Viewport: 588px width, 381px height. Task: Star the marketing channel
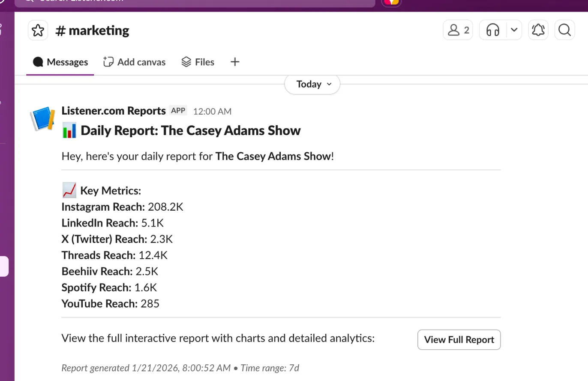(38, 30)
